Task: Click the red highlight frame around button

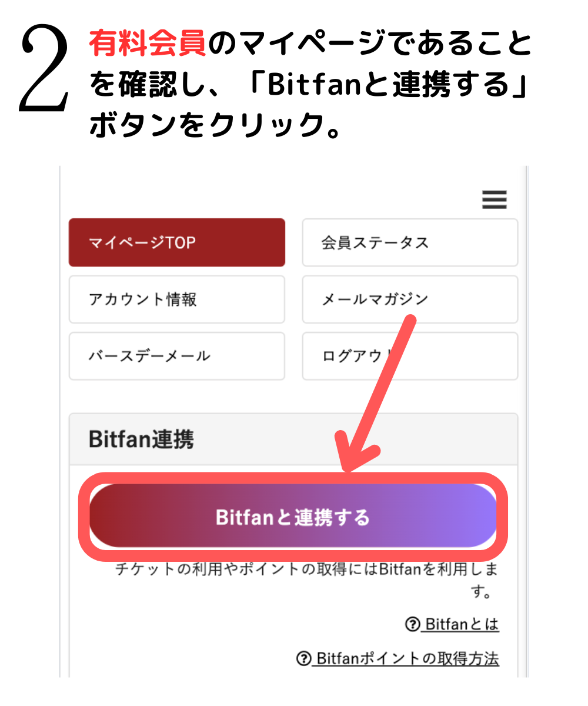Action: pyautogui.click(x=293, y=517)
